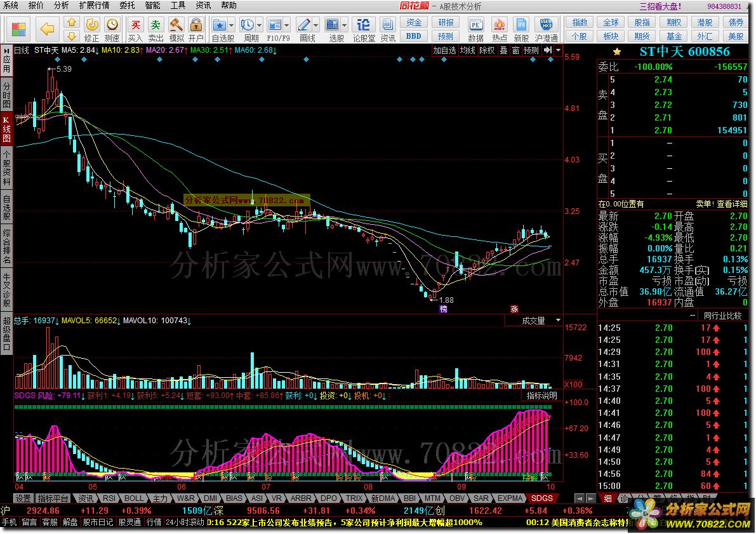Click the page-up yellow arrow icon

[71, 22]
